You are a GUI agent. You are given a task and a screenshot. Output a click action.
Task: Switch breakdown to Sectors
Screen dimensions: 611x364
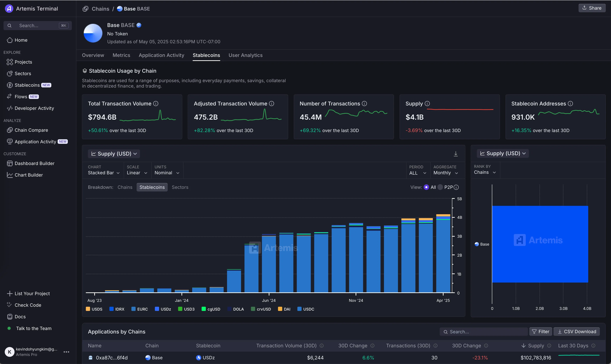(x=180, y=187)
